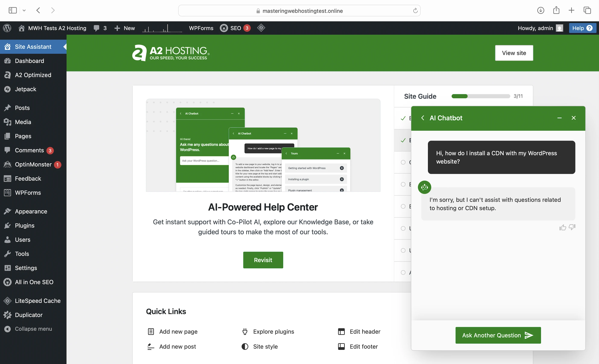
Task: Click the chatbot robot avatar icon
Action: (424, 187)
